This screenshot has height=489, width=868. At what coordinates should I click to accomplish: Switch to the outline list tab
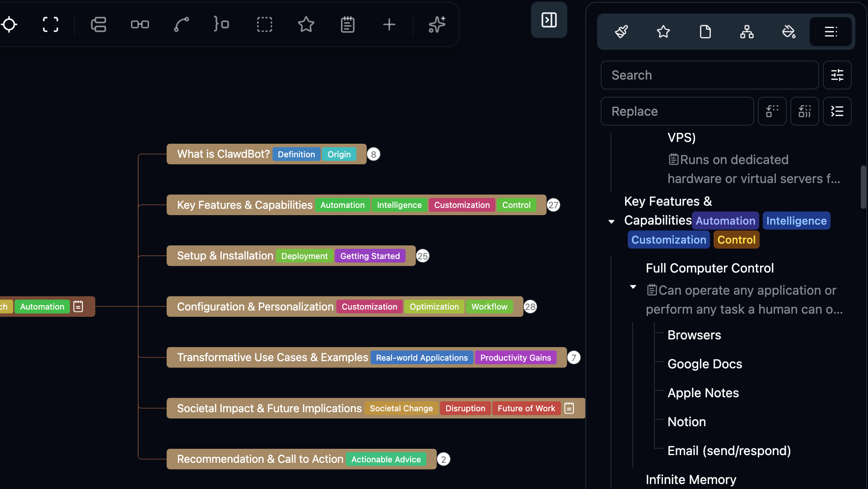click(831, 32)
